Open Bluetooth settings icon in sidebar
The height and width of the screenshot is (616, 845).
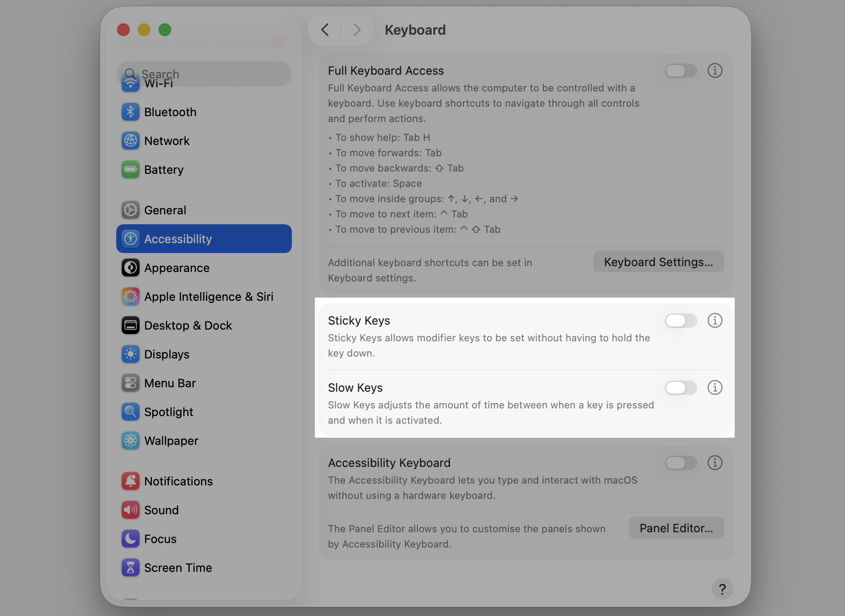[x=131, y=112]
